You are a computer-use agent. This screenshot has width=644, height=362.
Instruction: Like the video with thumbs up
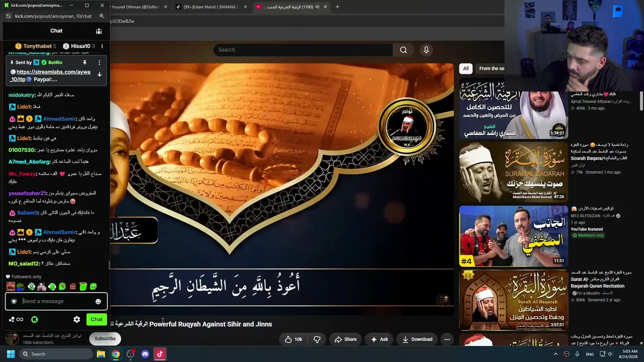(x=294, y=339)
